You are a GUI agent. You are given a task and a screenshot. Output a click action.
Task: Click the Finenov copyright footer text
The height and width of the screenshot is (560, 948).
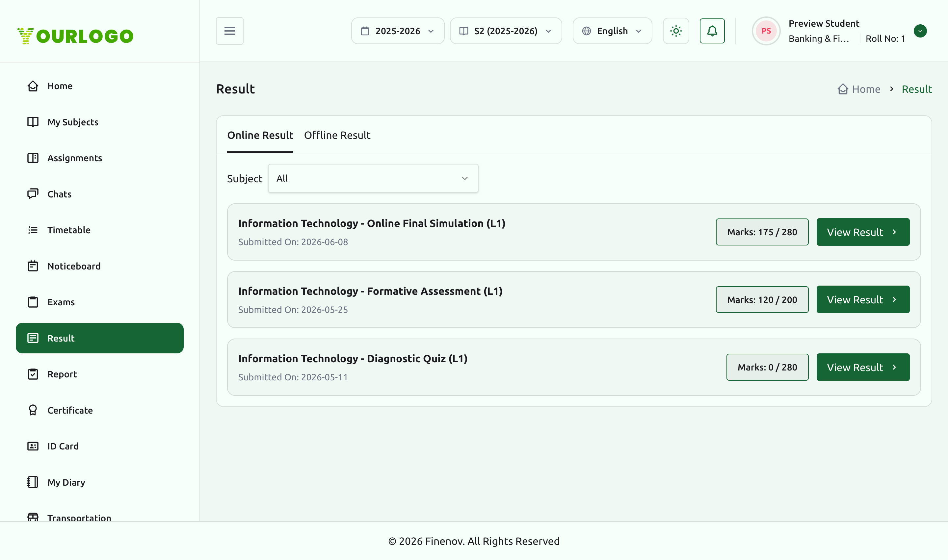pyautogui.click(x=474, y=541)
